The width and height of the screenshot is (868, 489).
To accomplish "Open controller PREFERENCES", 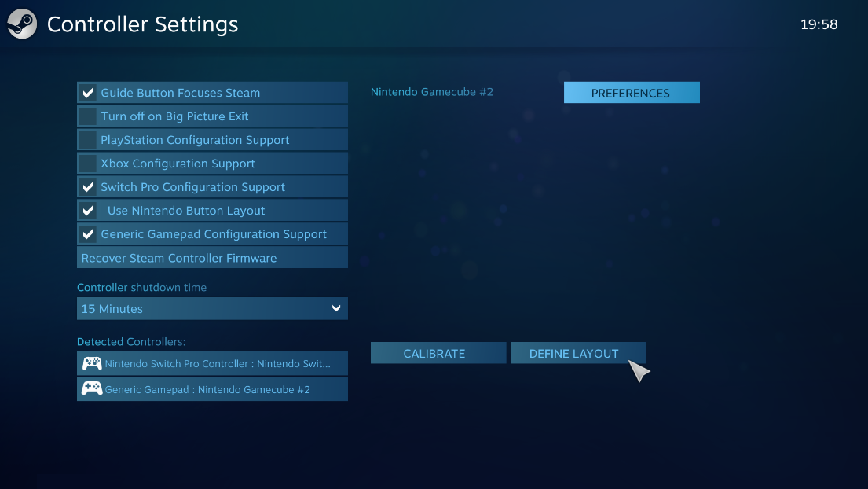I will point(632,93).
